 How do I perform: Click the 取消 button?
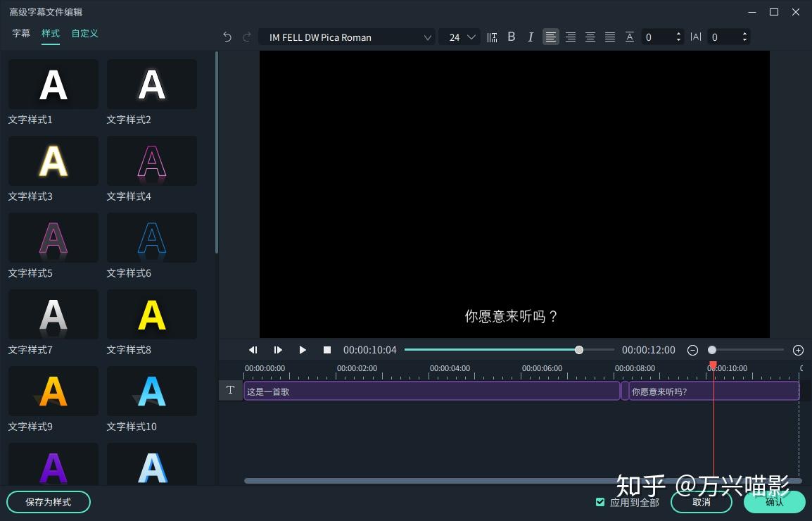coord(702,502)
